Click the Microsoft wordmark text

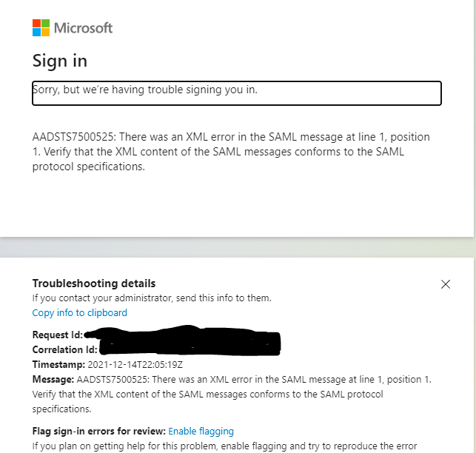pyautogui.click(x=83, y=28)
